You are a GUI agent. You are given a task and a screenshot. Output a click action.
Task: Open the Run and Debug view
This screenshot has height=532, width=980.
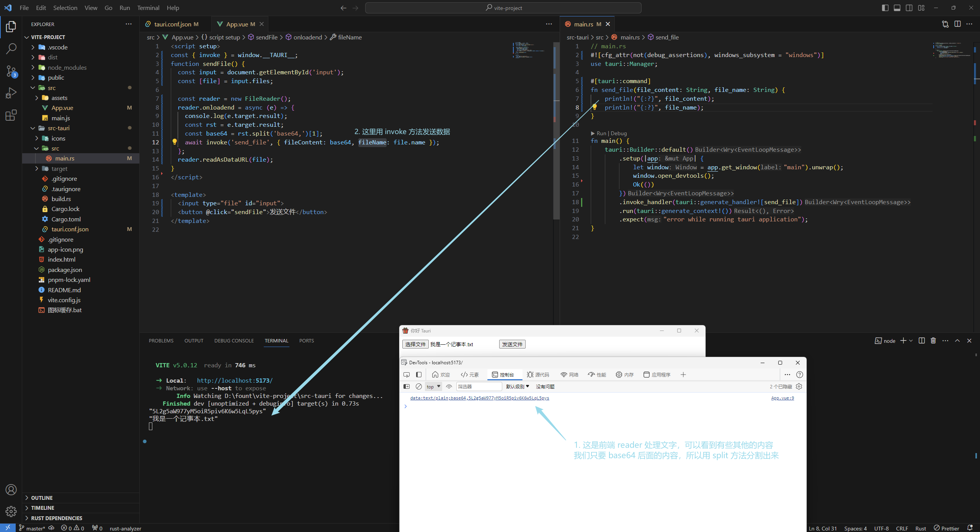tap(11, 93)
